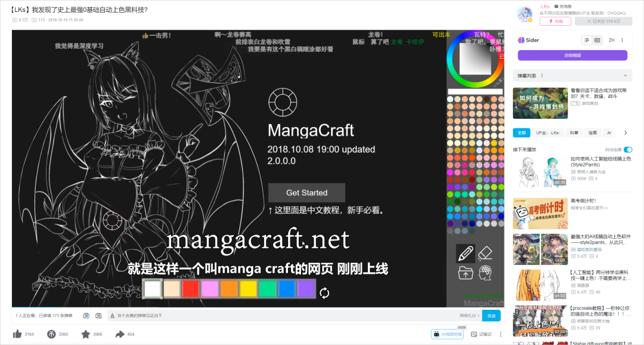Screen dimensions: 644x345
Task: Pick the pink swatch in bottom palette
Action: (x=210, y=289)
